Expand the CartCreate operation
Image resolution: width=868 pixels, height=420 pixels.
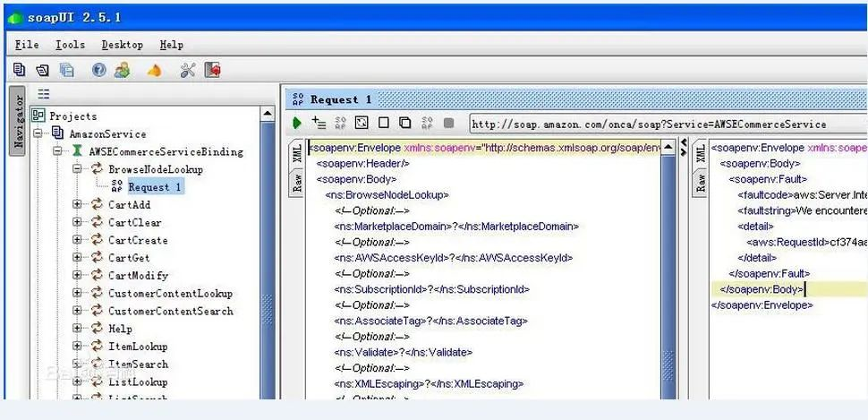(77, 240)
